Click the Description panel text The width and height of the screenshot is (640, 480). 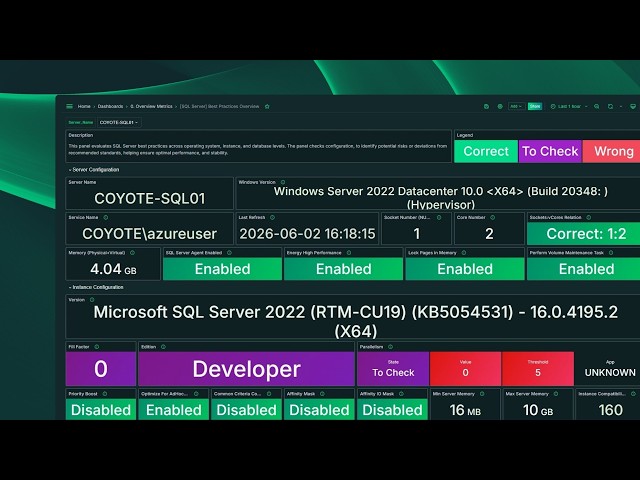coord(258,149)
